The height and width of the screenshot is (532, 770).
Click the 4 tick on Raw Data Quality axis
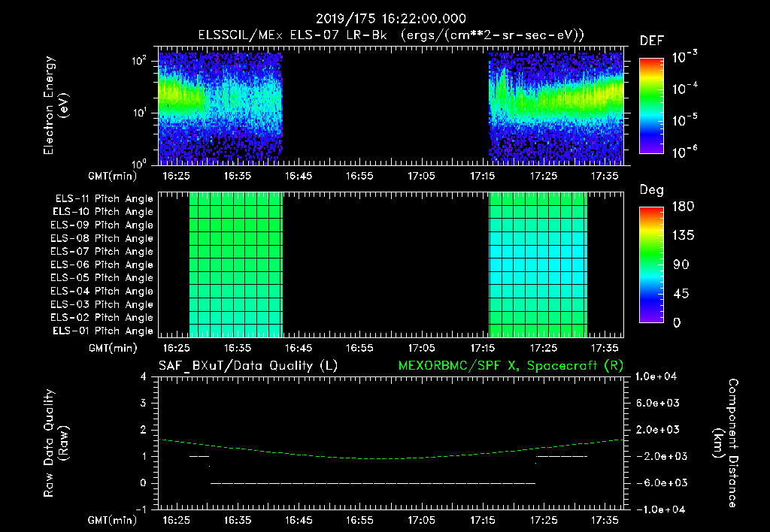(x=144, y=376)
